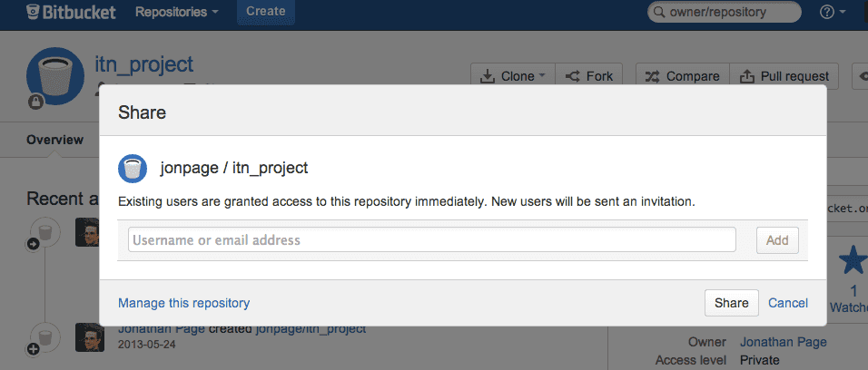Click the Compare button
868x370 pixels.
click(683, 76)
